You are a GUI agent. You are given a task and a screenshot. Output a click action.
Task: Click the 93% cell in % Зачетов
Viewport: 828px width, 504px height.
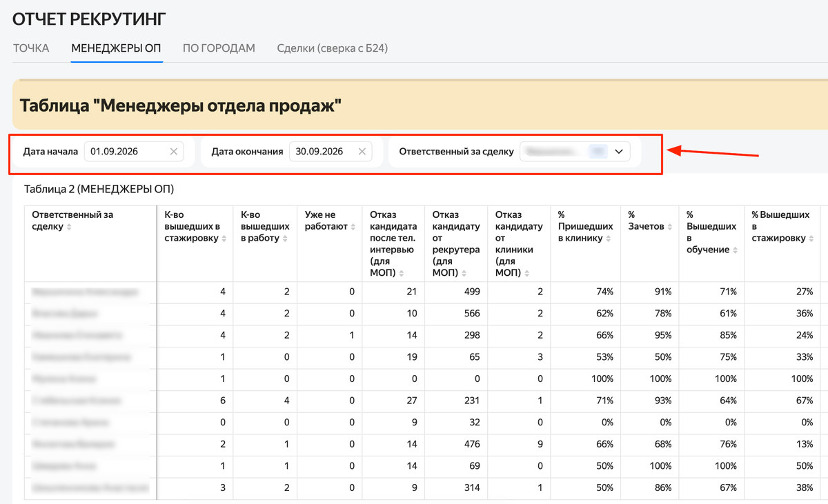point(663,401)
